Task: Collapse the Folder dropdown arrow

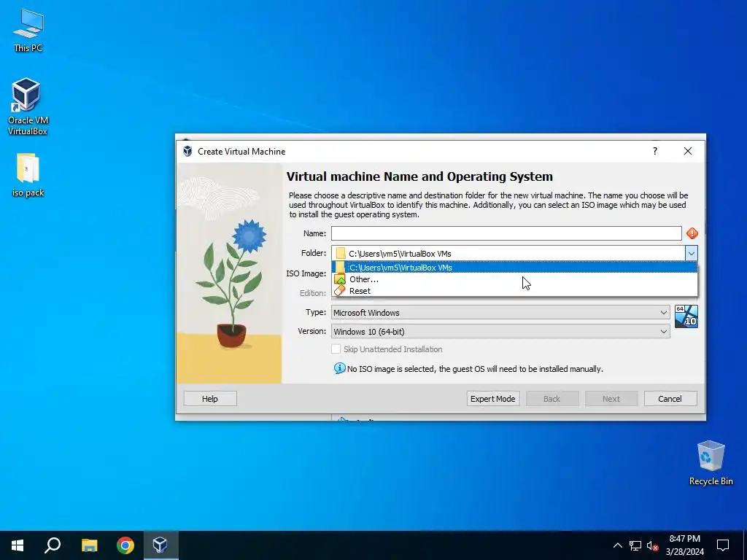Action: (692, 253)
